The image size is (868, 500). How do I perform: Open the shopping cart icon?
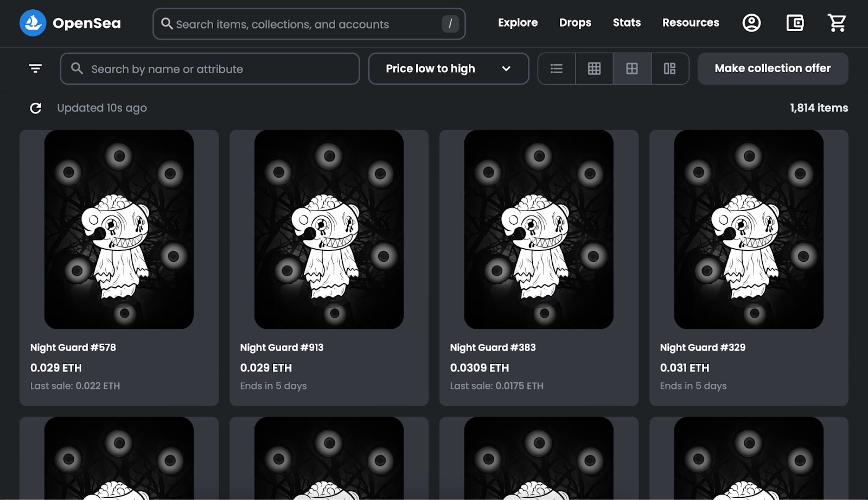point(837,23)
